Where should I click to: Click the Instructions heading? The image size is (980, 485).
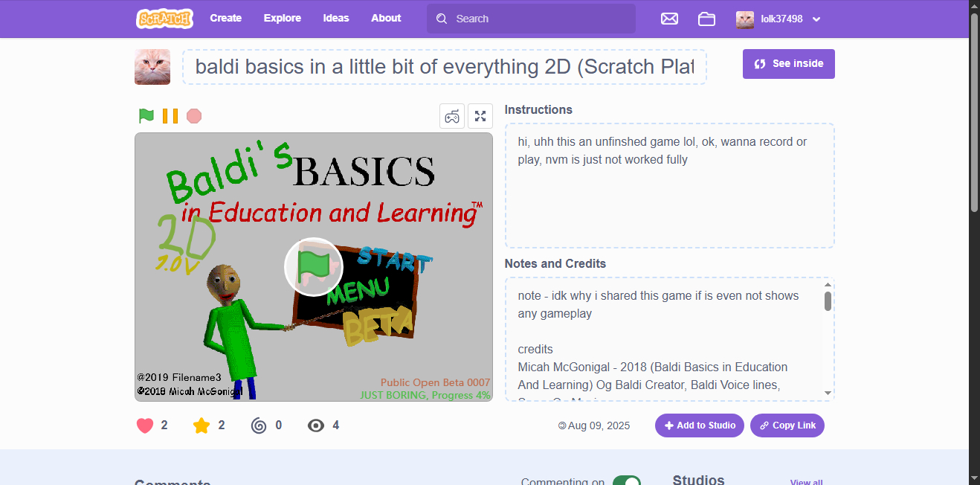[x=538, y=109]
